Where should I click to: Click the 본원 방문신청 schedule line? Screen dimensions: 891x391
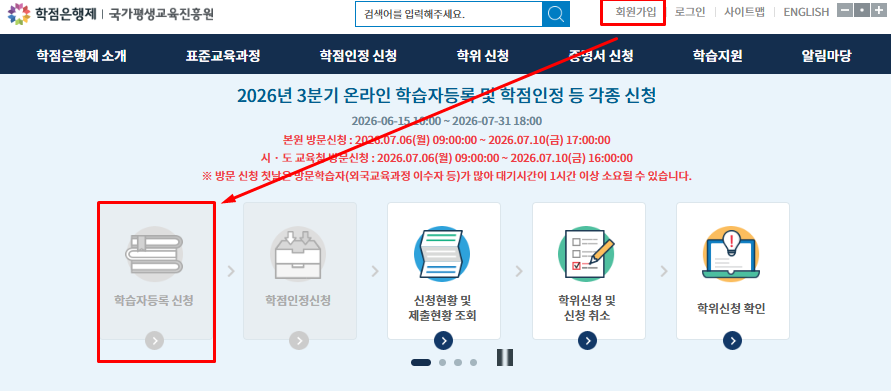(x=447, y=140)
